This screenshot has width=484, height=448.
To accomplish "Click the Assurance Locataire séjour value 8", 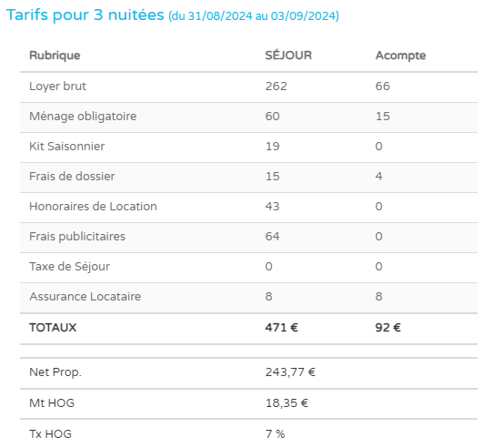I will 268,296.
